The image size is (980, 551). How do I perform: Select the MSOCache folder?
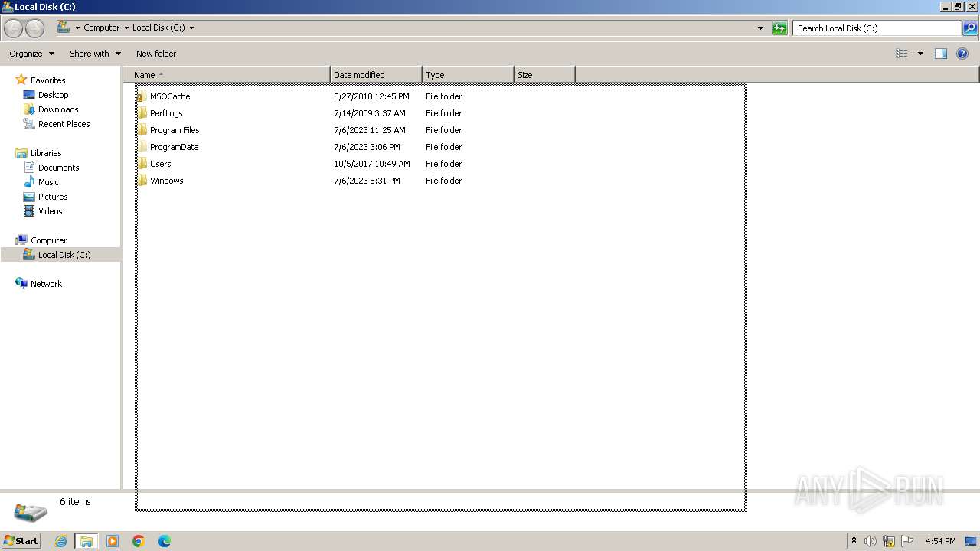[x=170, y=96]
